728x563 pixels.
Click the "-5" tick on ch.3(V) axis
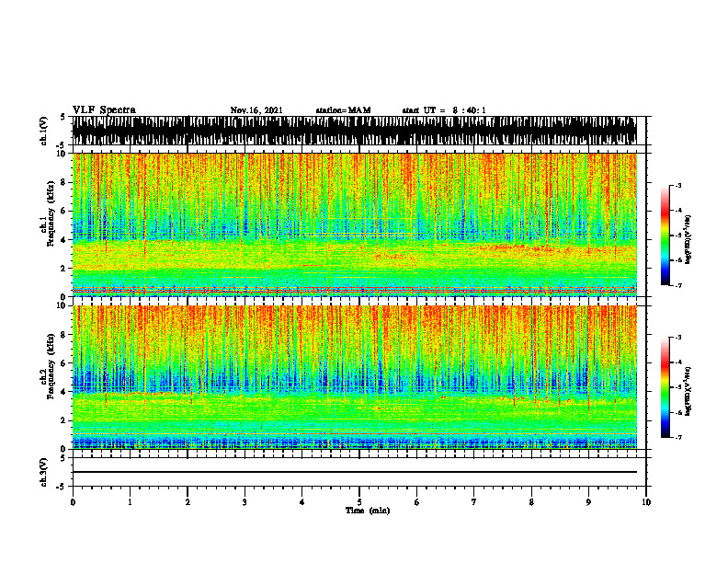(x=62, y=487)
